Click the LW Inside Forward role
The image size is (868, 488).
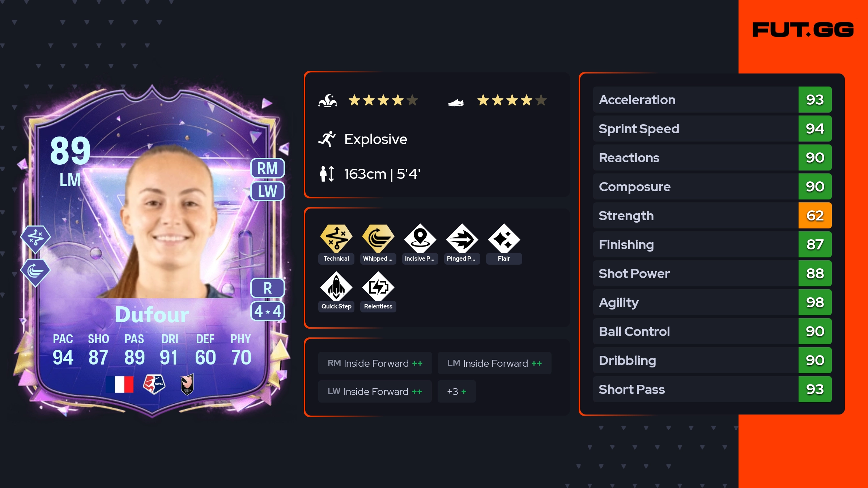pyautogui.click(x=375, y=391)
